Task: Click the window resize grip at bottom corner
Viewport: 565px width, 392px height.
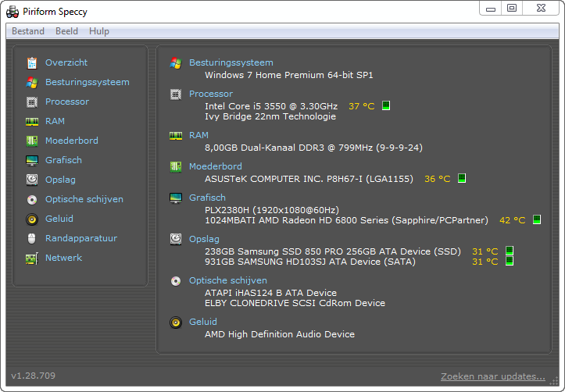Action: click(x=554, y=380)
